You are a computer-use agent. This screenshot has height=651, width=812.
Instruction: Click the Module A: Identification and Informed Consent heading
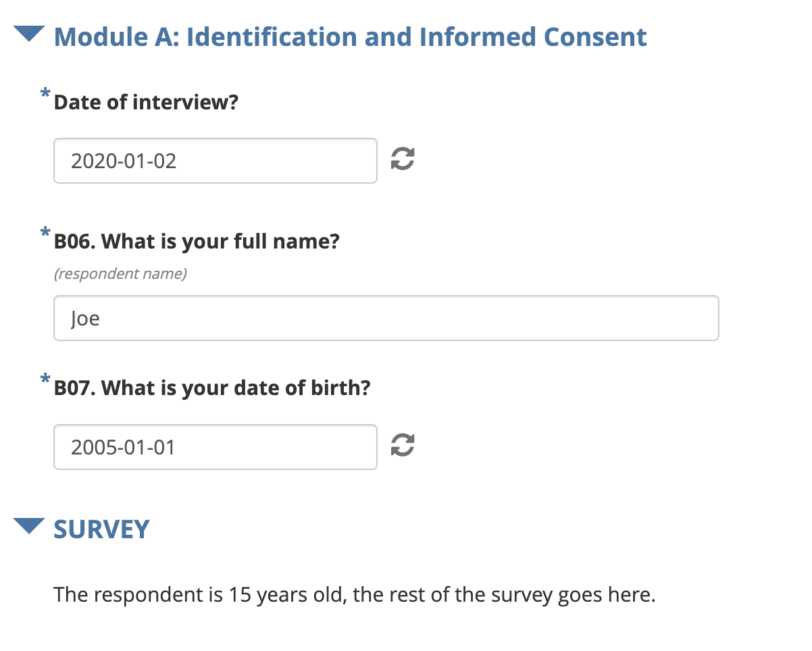click(350, 36)
